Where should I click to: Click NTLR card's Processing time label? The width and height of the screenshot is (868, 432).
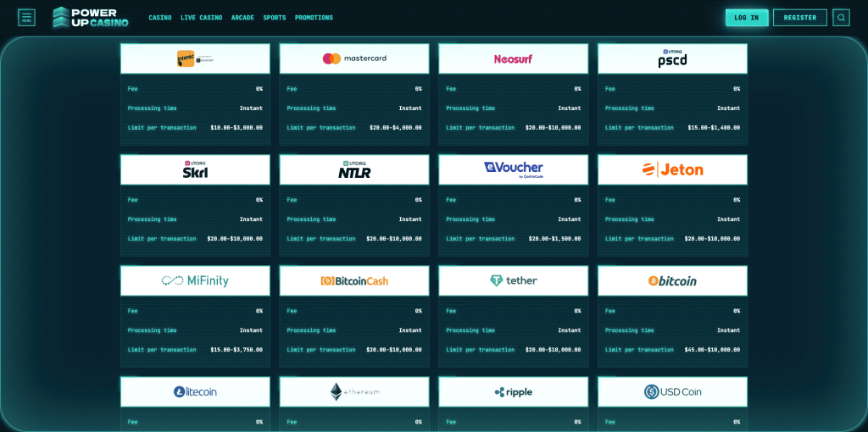(311, 219)
